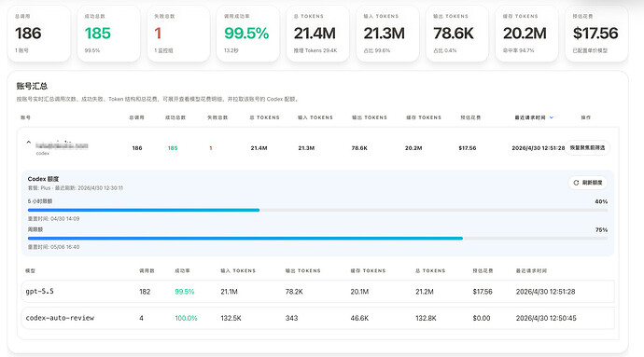Click the Codex 额度 panel title
644x357 pixels.
[x=43, y=179]
